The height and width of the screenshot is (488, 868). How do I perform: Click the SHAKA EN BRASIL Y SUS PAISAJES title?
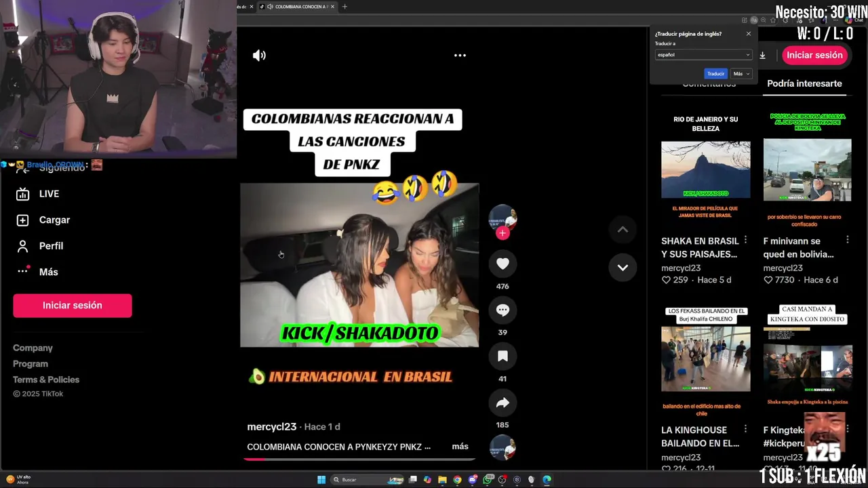pyautogui.click(x=700, y=247)
